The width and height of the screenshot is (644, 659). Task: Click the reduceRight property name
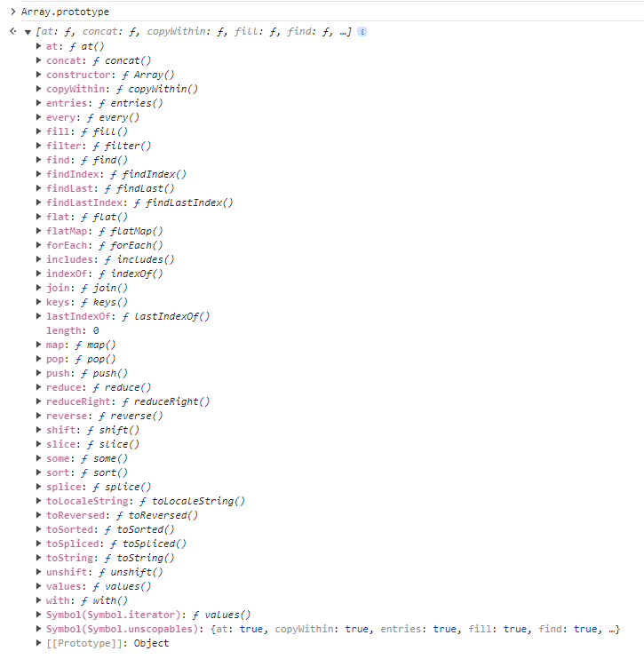78,401
